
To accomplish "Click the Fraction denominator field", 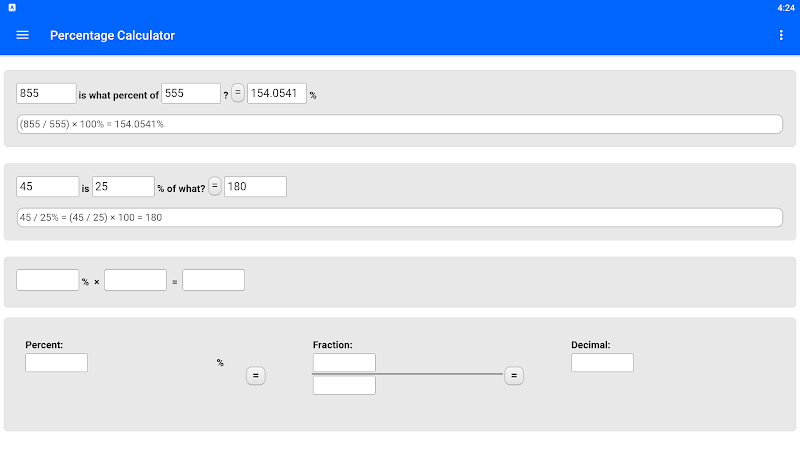I will tap(344, 385).
